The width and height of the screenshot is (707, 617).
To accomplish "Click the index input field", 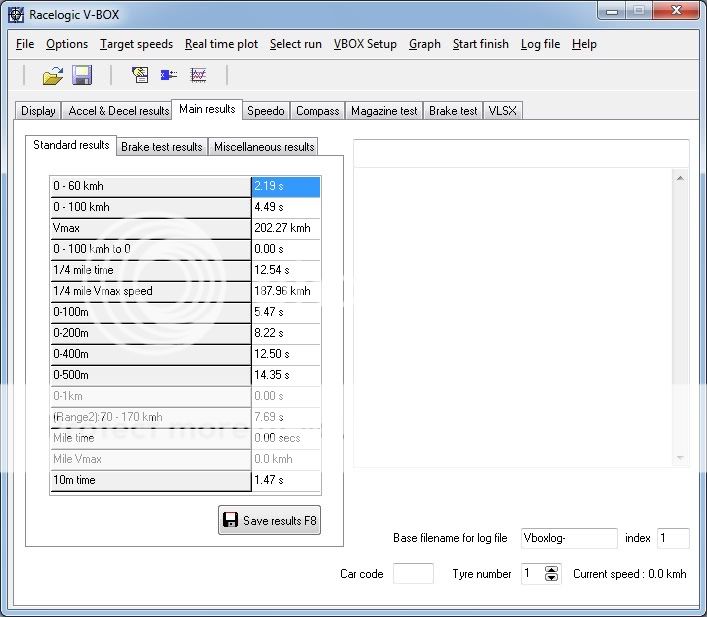I will pyautogui.click(x=673, y=538).
